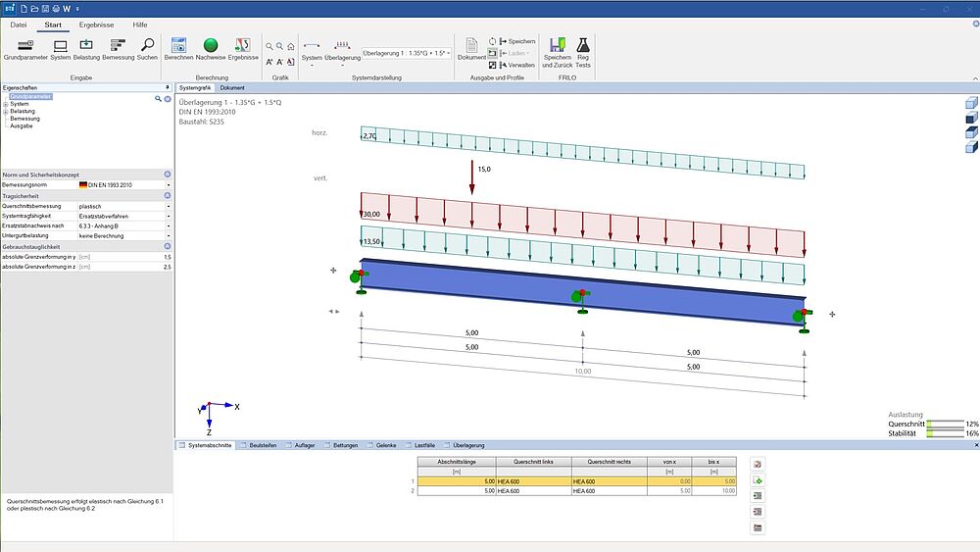Select the Ausgabe tree entry
This screenshot has width=980, height=552.
[21, 125]
